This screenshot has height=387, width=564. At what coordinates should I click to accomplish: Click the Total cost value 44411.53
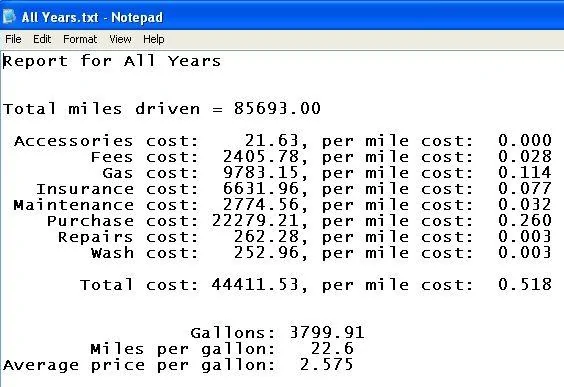[x=255, y=284]
